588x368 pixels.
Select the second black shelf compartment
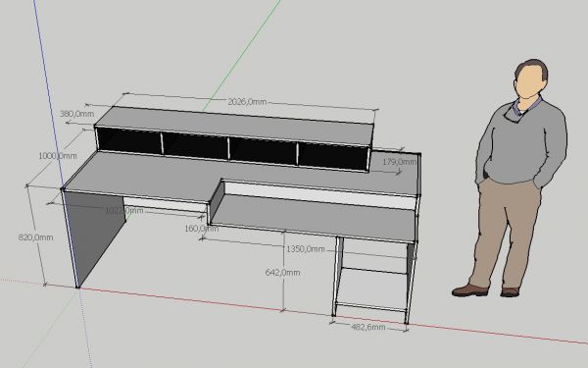195,145
